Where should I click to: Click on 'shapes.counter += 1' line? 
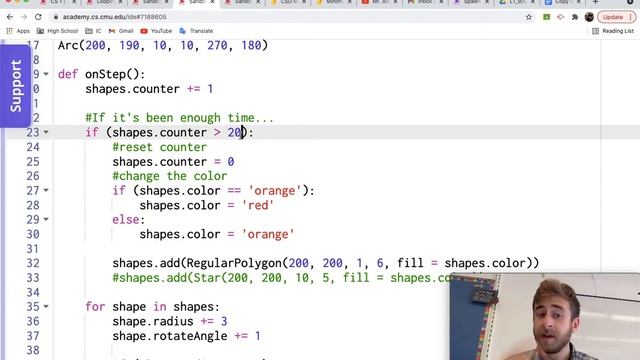[149, 89]
